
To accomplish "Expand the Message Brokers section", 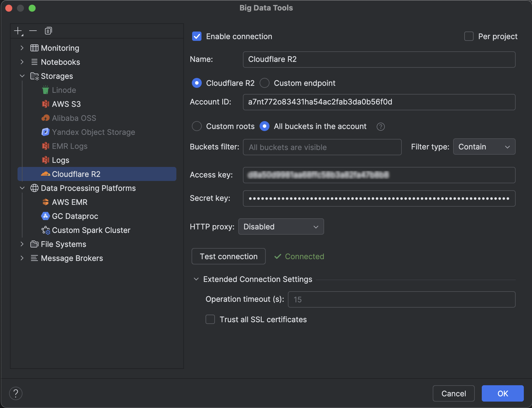I will (x=22, y=258).
